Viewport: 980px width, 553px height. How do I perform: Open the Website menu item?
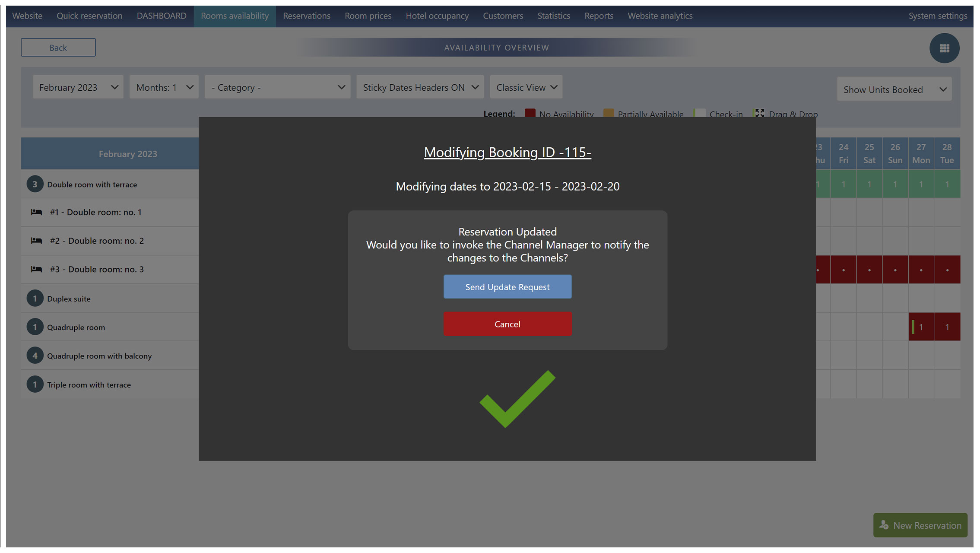(x=27, y=16)
